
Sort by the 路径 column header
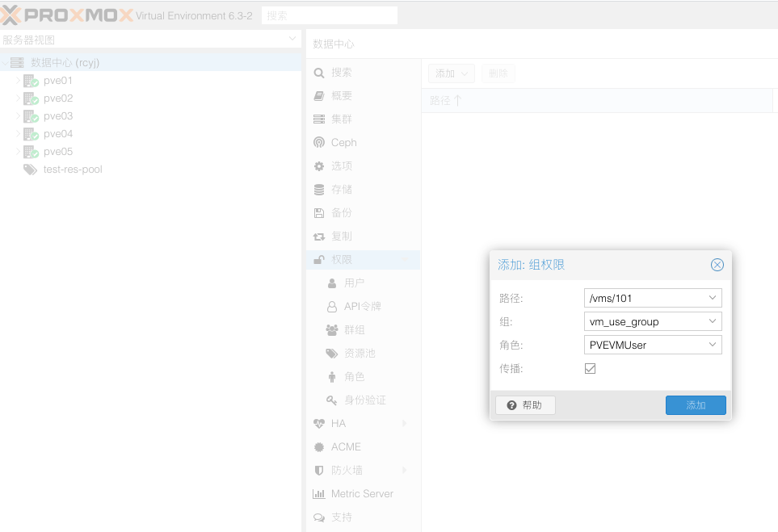[597, 101]
